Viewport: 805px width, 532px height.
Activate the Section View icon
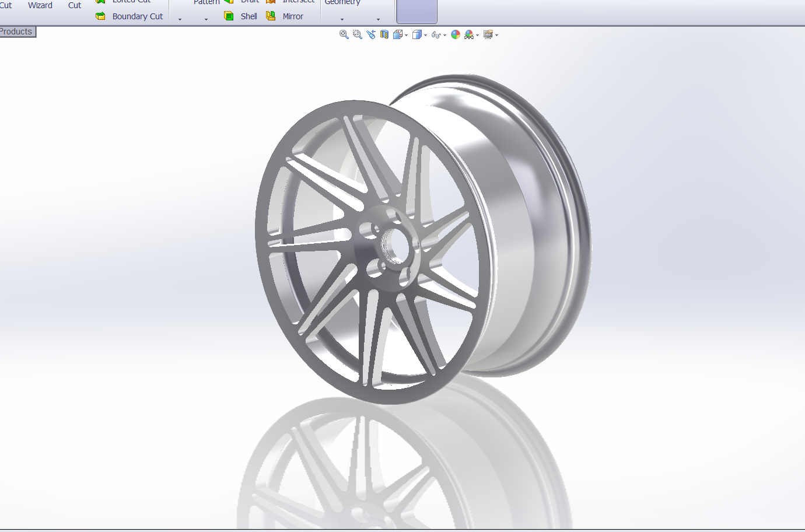click(x=384, y=34)
